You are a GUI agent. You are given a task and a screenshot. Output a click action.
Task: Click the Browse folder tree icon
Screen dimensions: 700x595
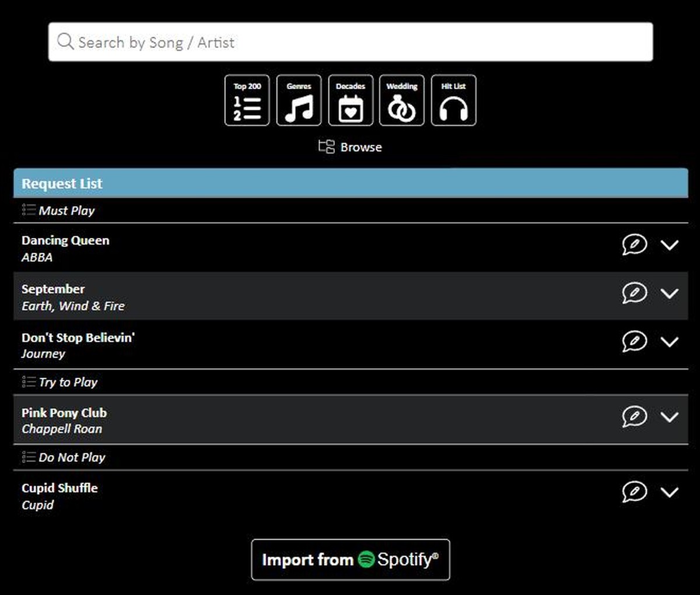(x=326, y=146)
